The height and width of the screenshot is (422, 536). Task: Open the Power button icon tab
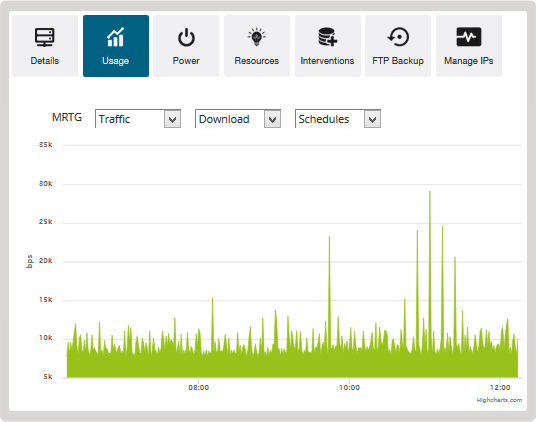click(x=186, y=37)
